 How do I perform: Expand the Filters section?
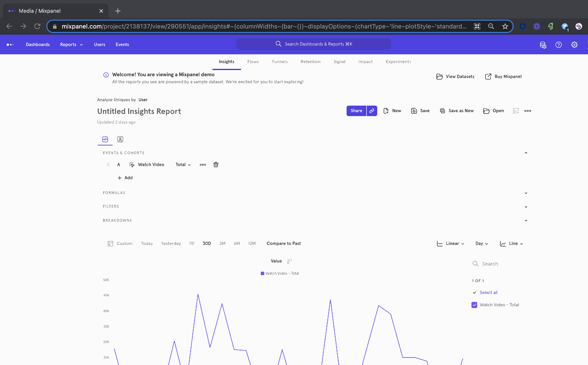526,206
